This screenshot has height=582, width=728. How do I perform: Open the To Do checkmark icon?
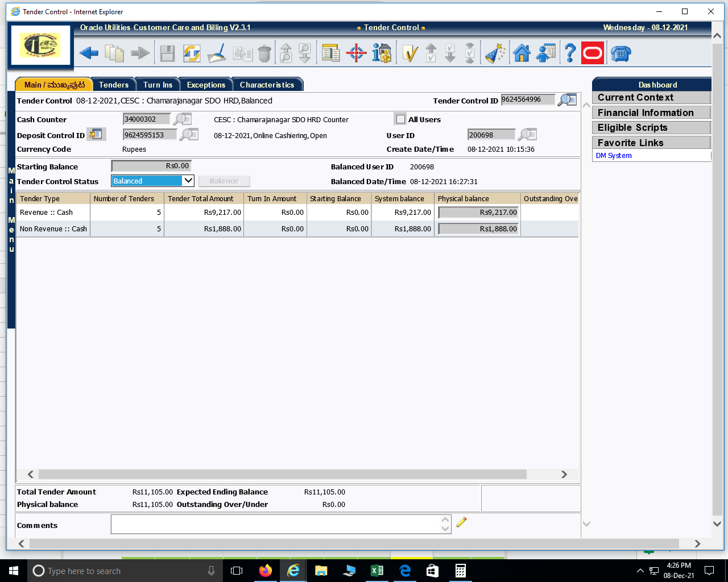(409, 53)
